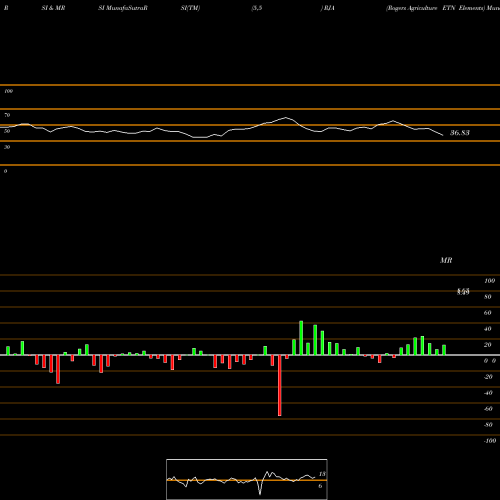
Task: Select the 'SI & MR' header text
Action: point(53,8)
